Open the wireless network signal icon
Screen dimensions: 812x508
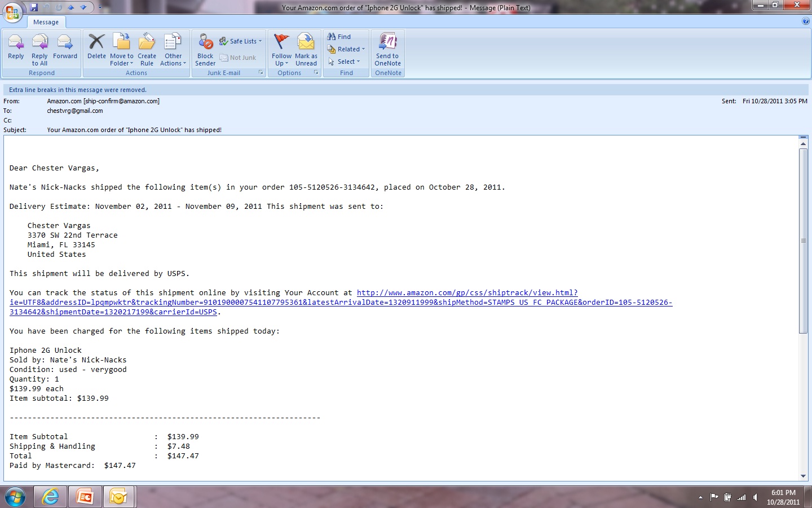(742, 497)
